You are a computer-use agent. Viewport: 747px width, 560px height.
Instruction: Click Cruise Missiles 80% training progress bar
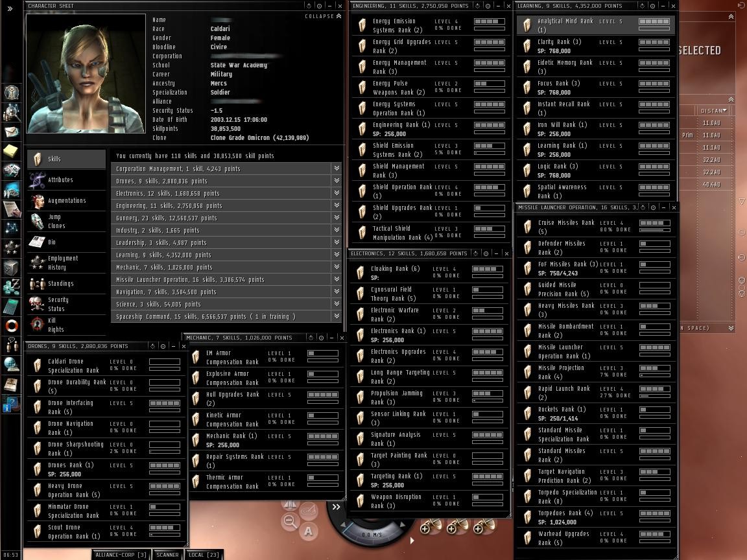654,230
